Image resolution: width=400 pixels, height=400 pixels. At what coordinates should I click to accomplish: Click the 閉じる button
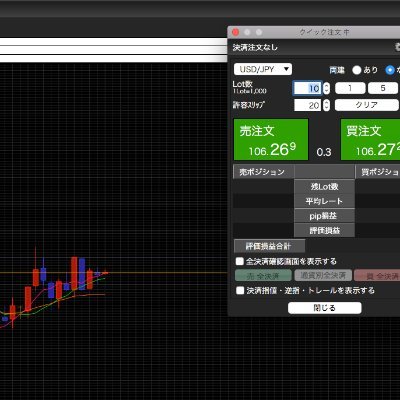click(x=325, y=308)
